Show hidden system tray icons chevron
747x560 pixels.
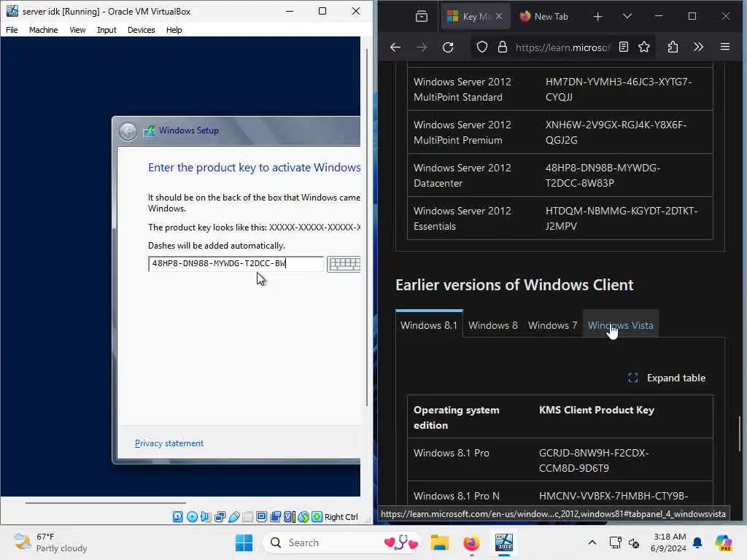click(592, 542)
